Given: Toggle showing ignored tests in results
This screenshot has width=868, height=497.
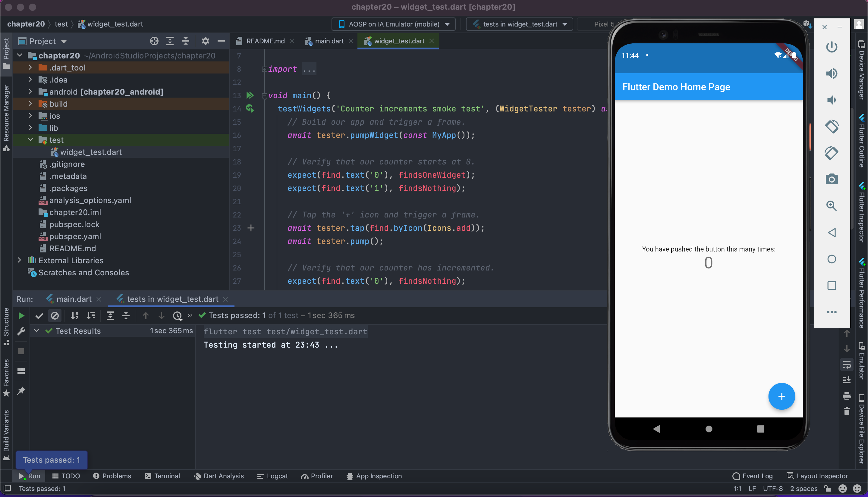Looking at the screenshot, I should 55,316.
